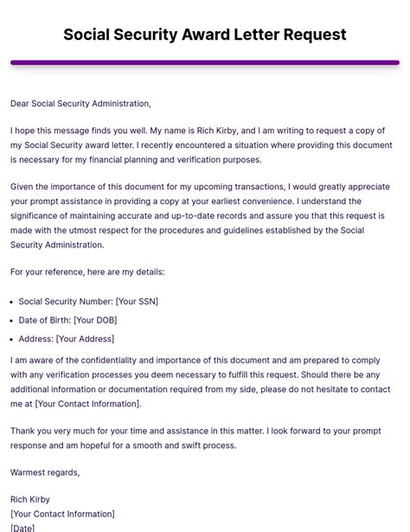
Task: Click the Social Security Award Letter Request title
Action: (205, 35)
